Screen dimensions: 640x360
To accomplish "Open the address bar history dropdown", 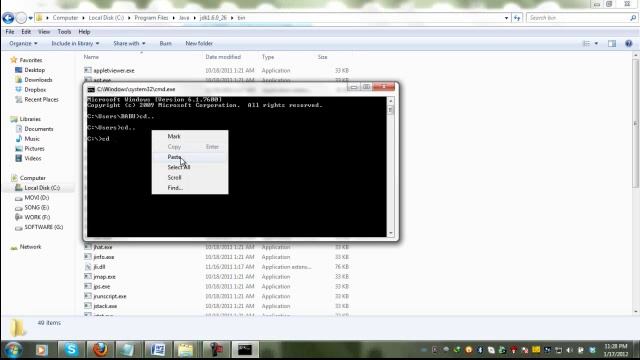I will (506, 18).
